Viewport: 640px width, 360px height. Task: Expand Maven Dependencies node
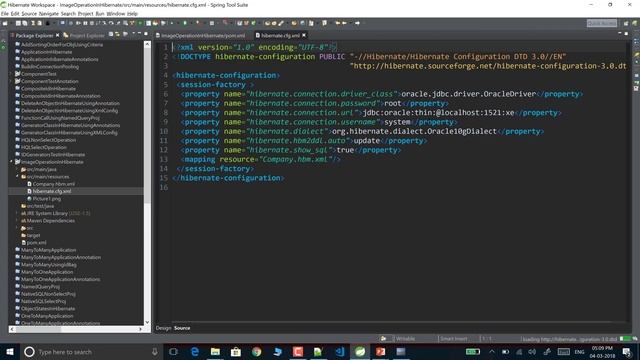(x=18, y=221)
